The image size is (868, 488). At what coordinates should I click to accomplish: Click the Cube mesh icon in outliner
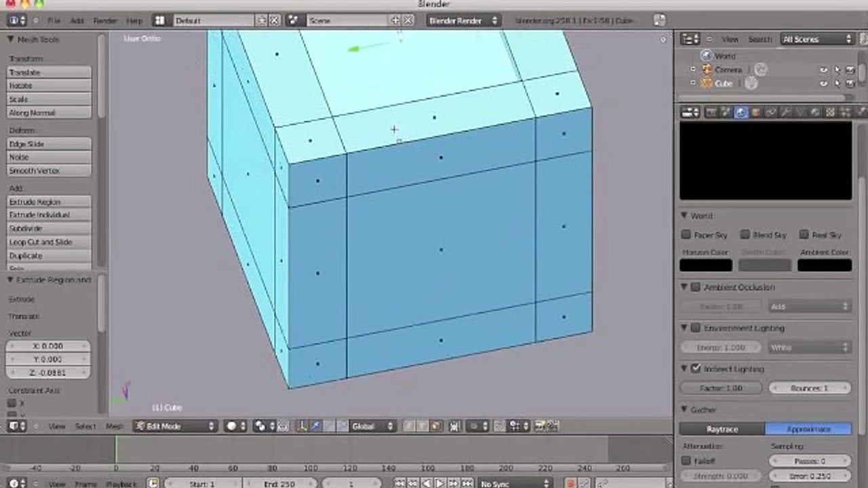pyautogui.click(x=707, y=83)
